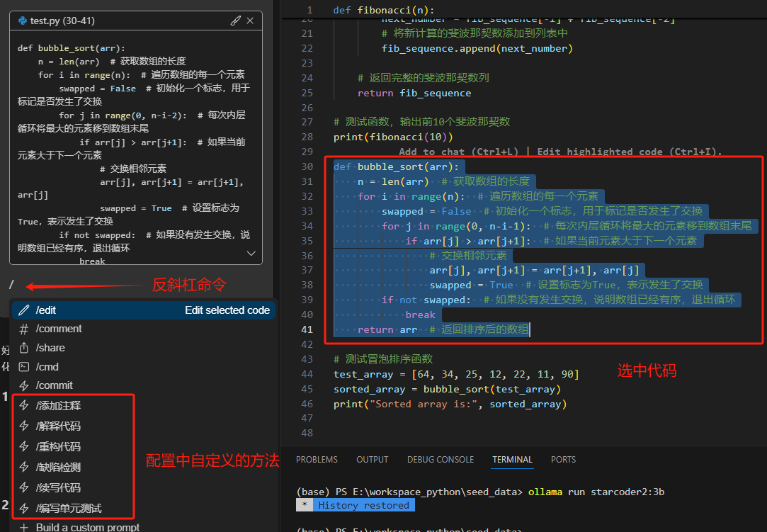
Task: Click the Python file icon of test.py snippet
Action: pyautogui.click(x=22, y=21)
